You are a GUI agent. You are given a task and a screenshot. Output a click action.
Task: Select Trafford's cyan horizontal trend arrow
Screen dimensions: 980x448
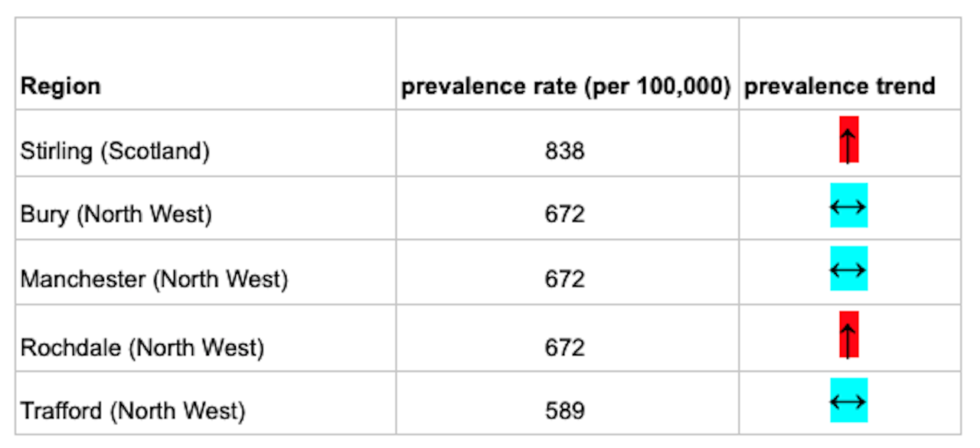click(x=848, y=401)
